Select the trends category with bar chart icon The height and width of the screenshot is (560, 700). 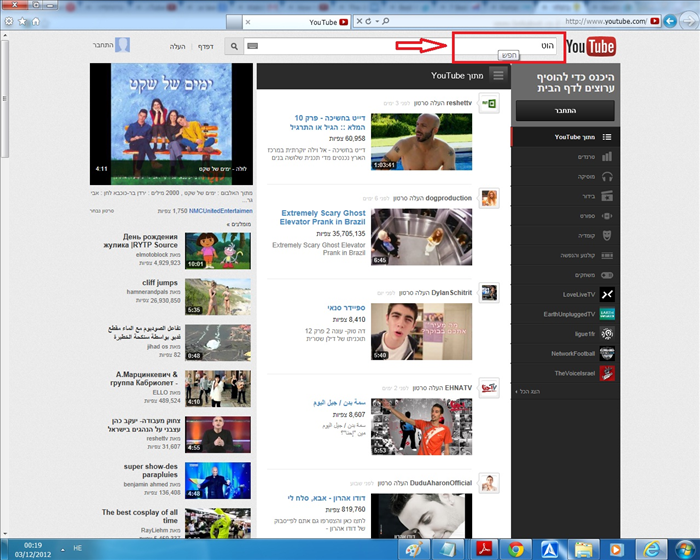(565, 157)
